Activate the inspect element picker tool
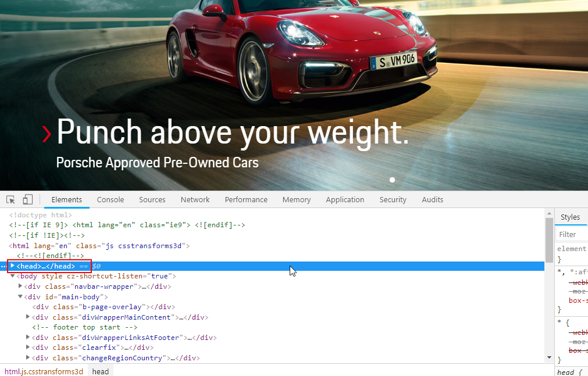Viewport: 588px width, 376px height. (10, 199)
